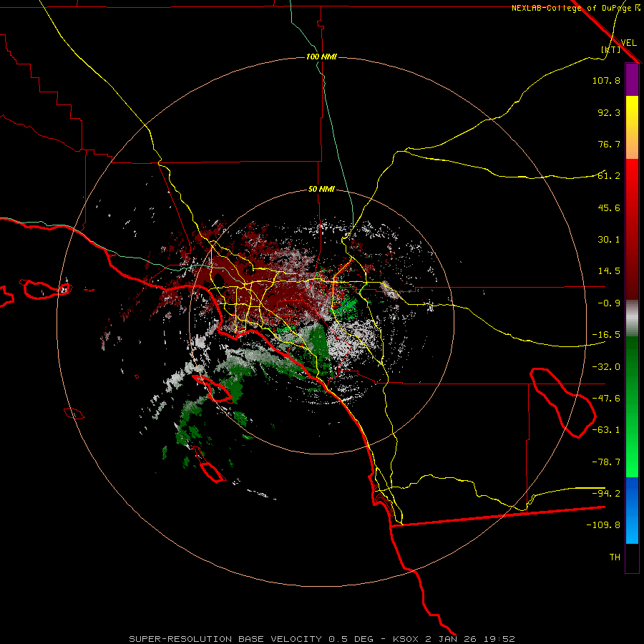Click the 107.8 velocity scale value

pos(606,80)
